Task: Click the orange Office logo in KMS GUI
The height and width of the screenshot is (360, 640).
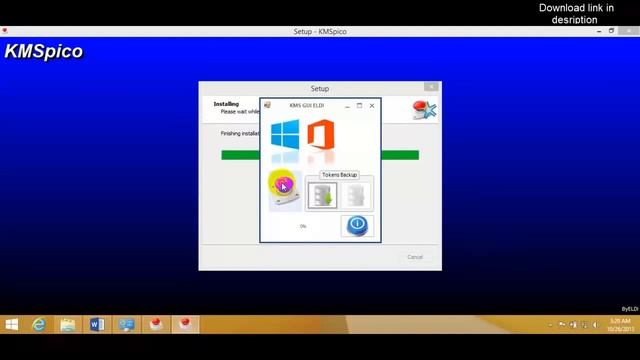Action: 321,134
